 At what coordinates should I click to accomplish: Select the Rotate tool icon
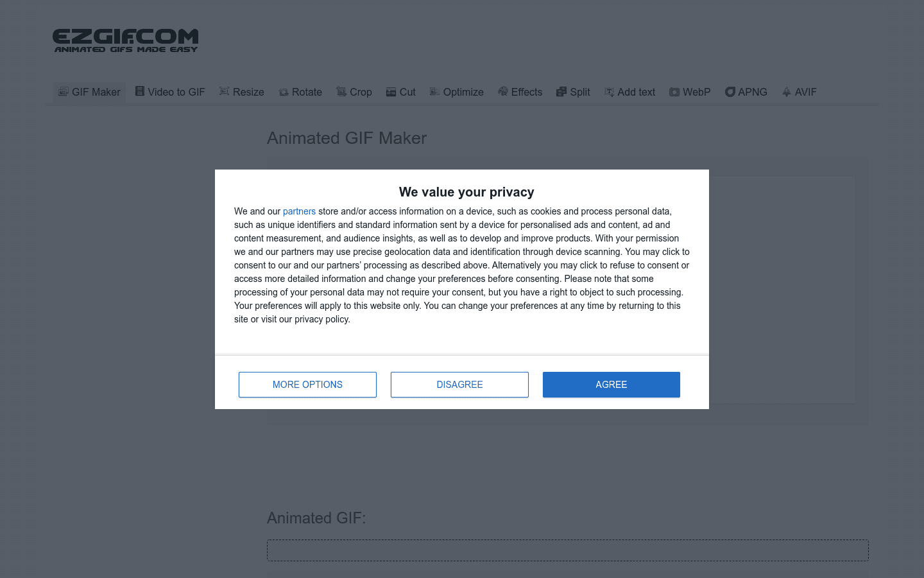(x=282, y=92)
